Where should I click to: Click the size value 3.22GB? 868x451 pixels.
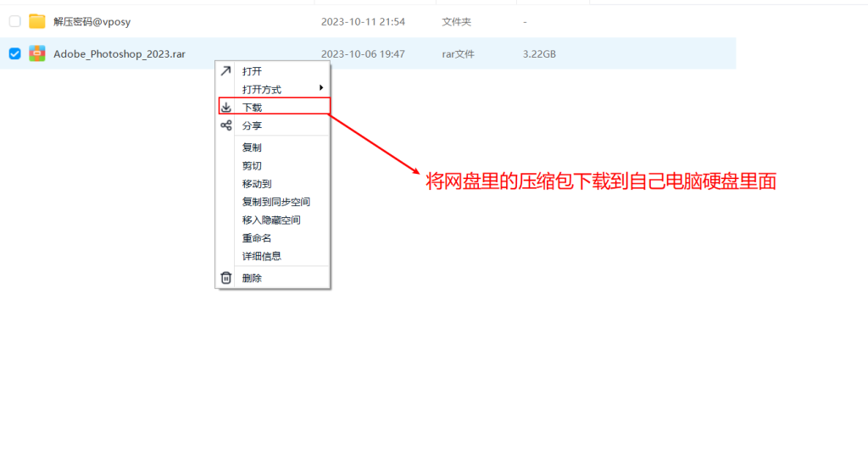coord(539,54)
